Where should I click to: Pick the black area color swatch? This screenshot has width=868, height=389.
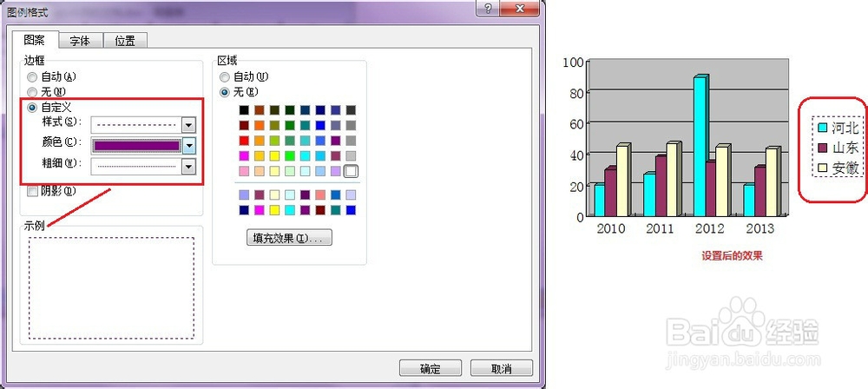pyautogui.click(x=244, y=110)
